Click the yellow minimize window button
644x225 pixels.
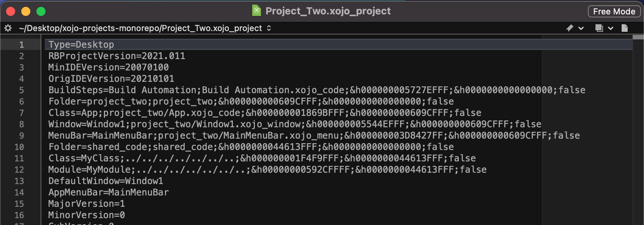point(26,11)
